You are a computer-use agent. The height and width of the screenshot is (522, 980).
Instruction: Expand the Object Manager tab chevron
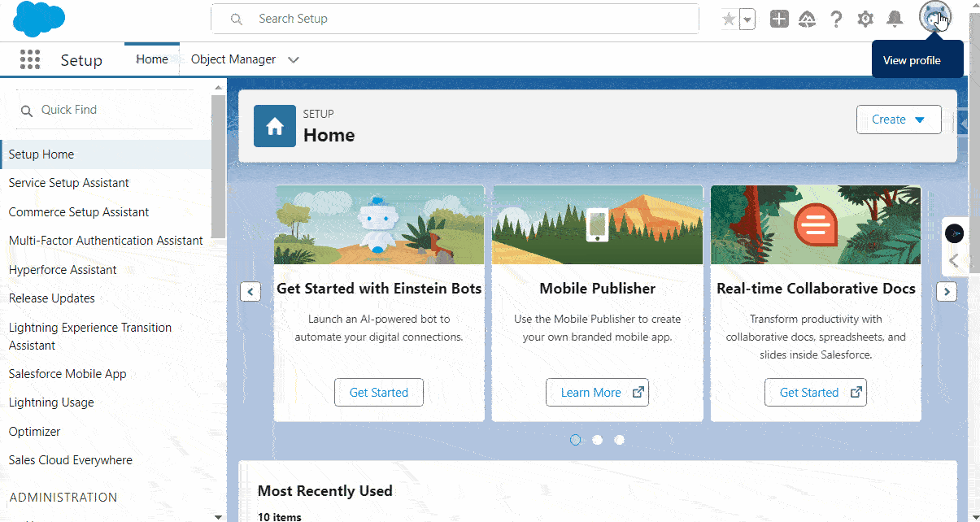point(294,59)
